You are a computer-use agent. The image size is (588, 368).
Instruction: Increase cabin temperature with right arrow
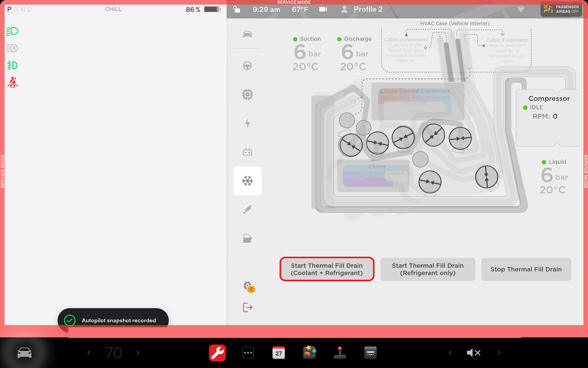tap(138, 353)
